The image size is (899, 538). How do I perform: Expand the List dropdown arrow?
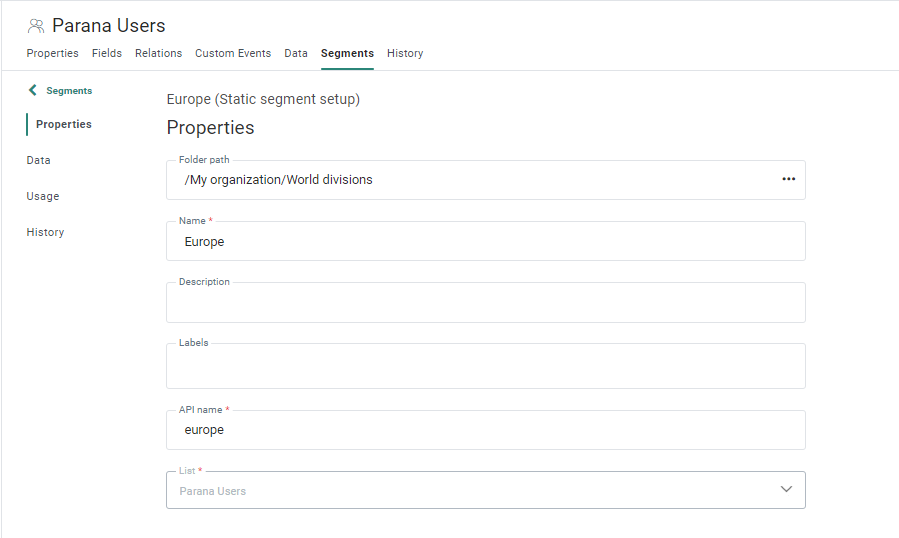click(786, 489)
